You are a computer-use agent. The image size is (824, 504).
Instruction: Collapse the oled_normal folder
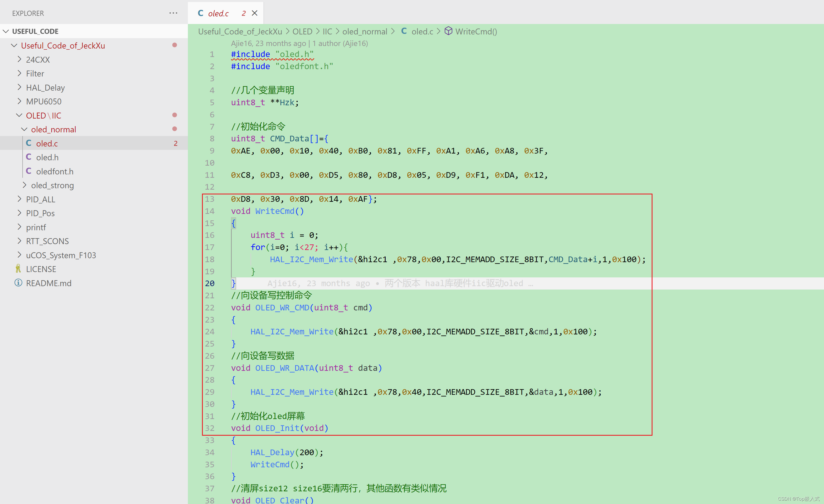54,130
